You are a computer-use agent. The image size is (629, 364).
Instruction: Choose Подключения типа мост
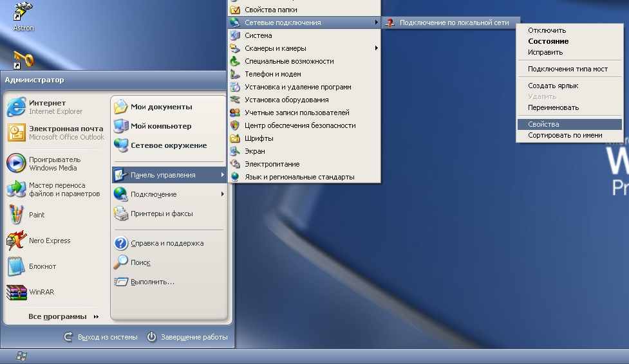570,69
